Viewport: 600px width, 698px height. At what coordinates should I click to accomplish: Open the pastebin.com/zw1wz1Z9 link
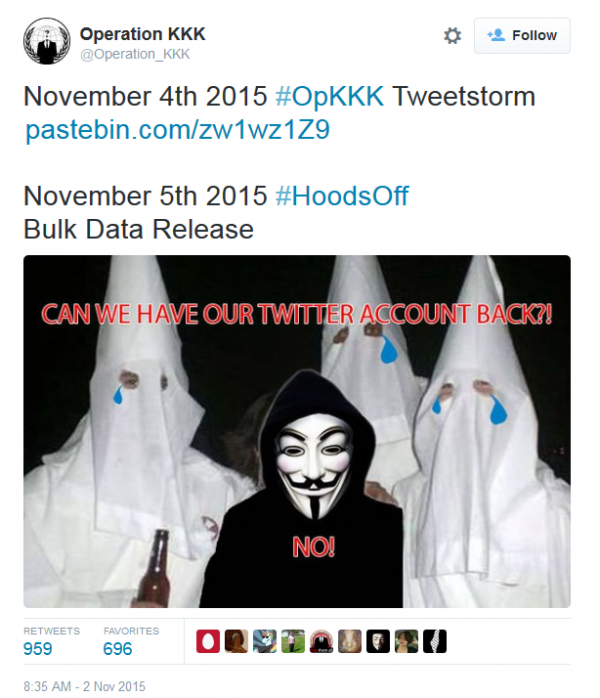[x=178, y=130]
